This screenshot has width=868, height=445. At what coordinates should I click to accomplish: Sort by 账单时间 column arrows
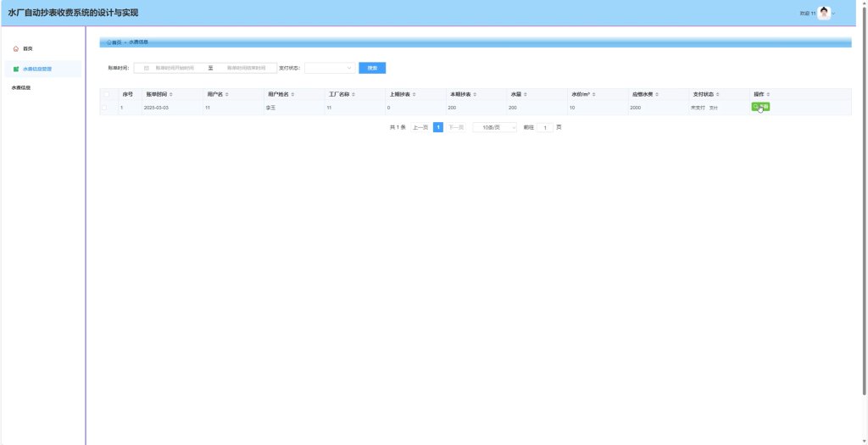click(x=171, y=95)
